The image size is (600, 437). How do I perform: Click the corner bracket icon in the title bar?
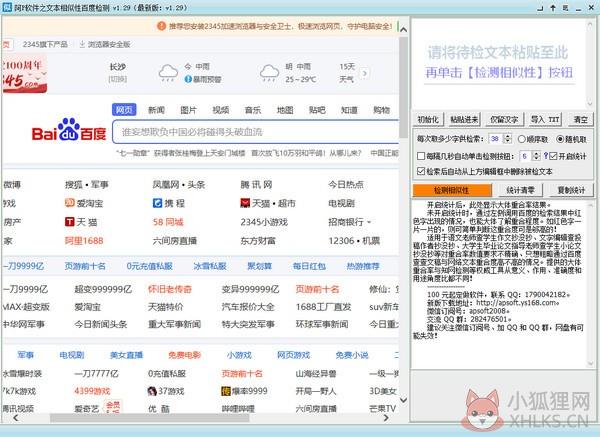pyautogui.click(x=540, y=8)
